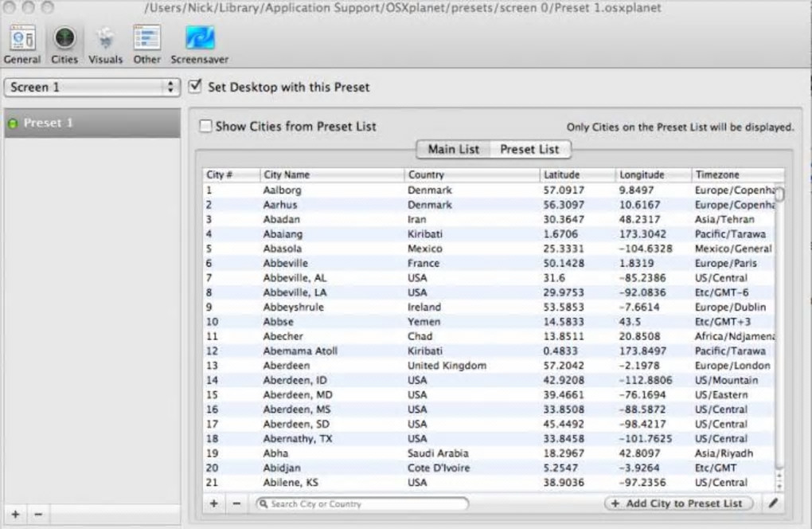
Task: Toggle Set Desktop with this Preset checkbox
Action: 195,86
